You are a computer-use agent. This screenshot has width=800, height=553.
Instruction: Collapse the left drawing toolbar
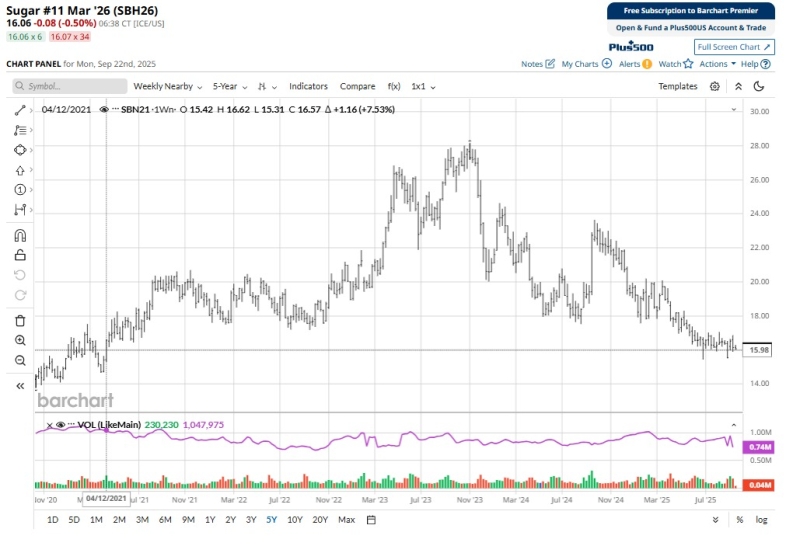tap(19, 385)
